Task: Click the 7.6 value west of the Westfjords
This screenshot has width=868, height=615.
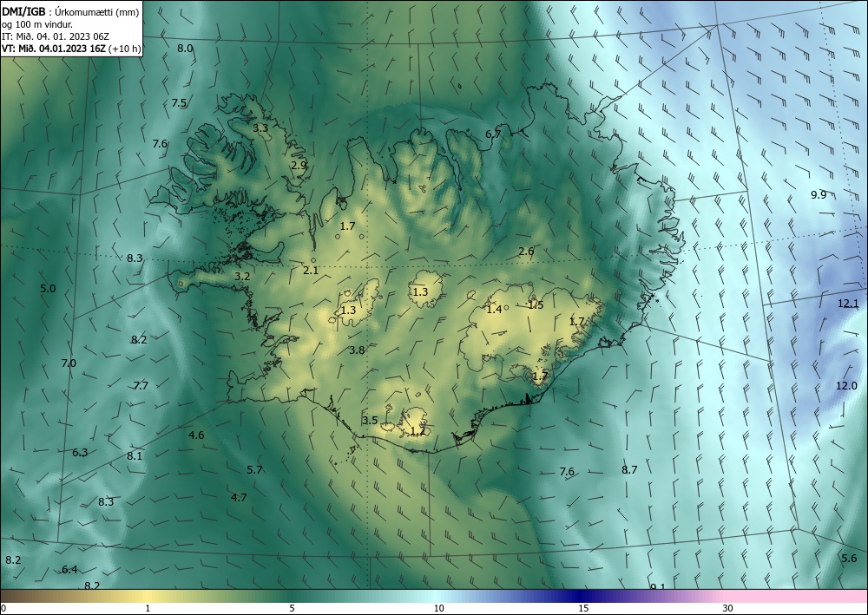Action: point(160,144)
